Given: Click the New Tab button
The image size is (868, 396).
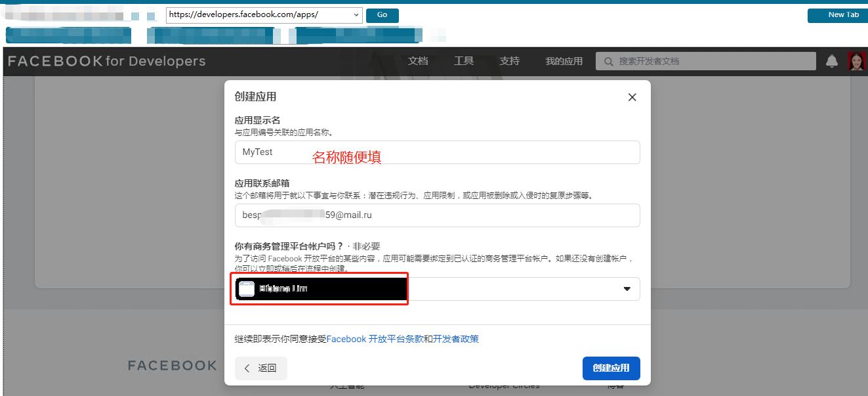Looking at the screenshot, I should pyautogui.click(x=837, y=14).
